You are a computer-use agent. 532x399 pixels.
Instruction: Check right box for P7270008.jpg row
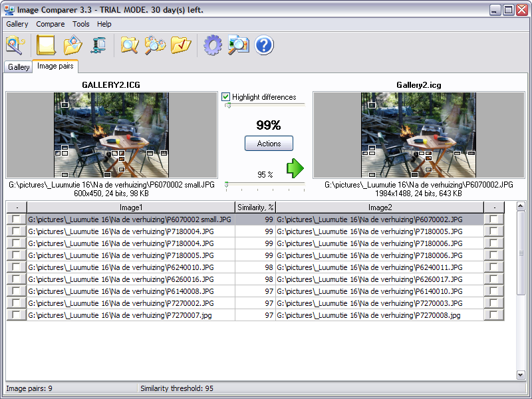click(x=493, y=315)
